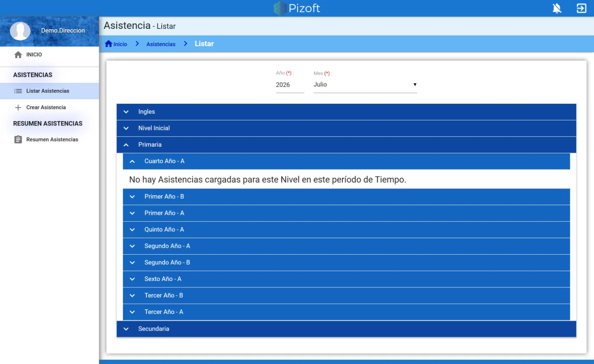Viewport: 594px width, 364px height.
Task: Click the Segundo Año - A label
Action: (167, 246)
